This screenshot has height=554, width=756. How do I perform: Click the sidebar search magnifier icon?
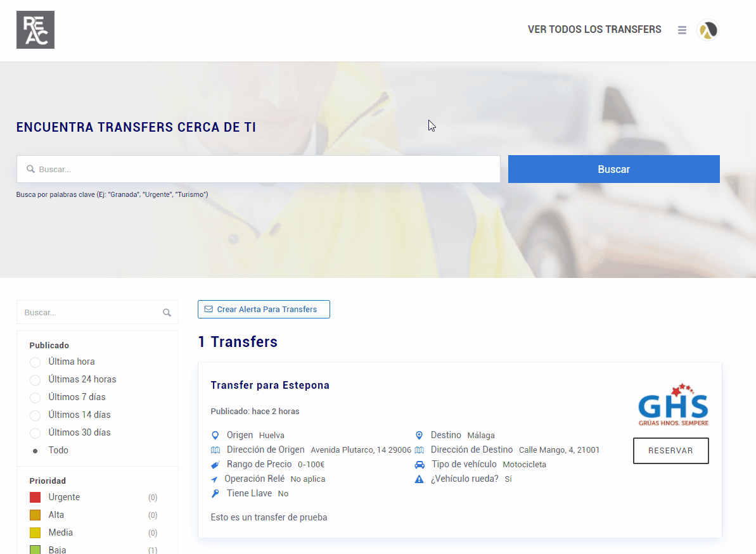pos(167,313)
